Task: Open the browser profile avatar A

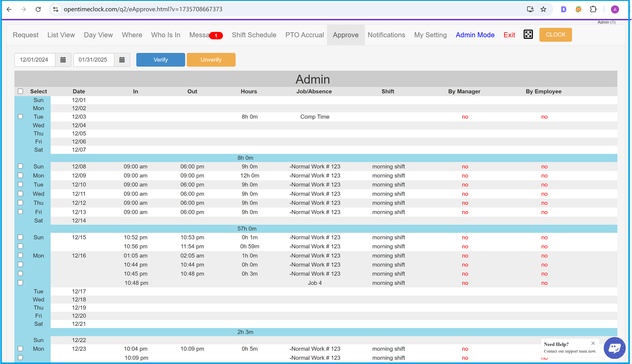Action: [615, 10]
